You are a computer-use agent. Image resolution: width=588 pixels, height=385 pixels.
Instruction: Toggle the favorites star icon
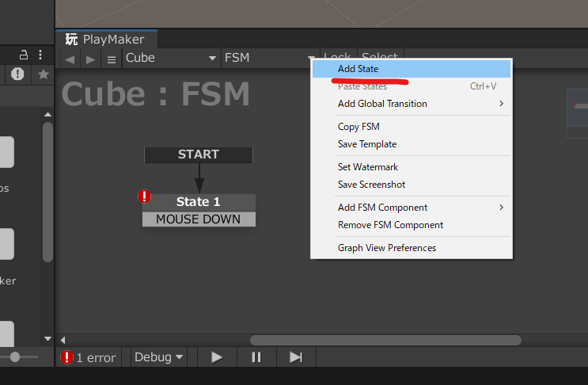coord(44,74)
